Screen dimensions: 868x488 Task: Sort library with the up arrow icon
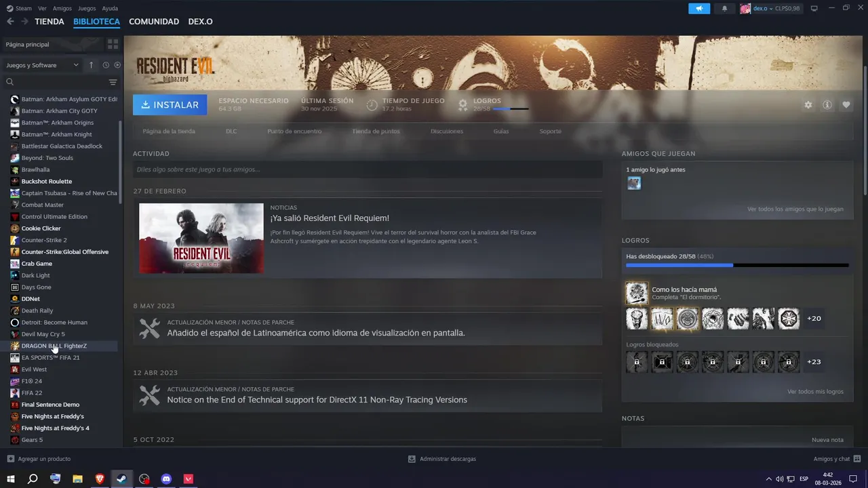point(91,65)
